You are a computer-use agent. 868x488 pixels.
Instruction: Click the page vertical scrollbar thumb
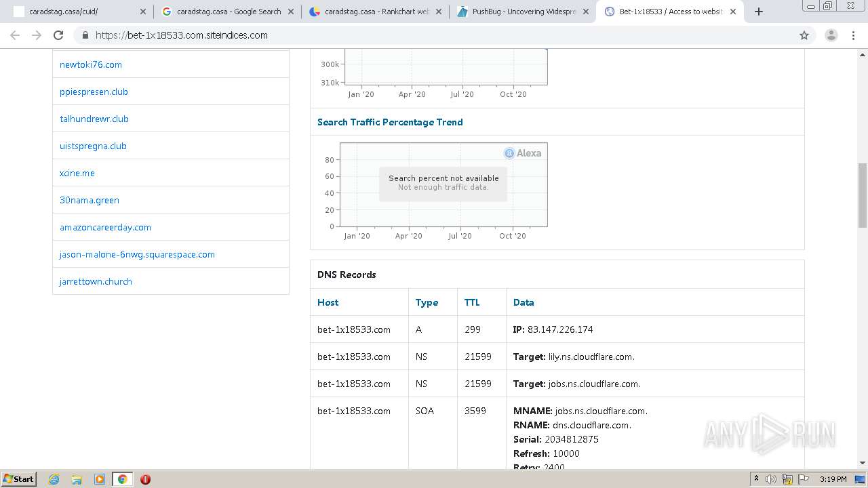tap(863, 195)
